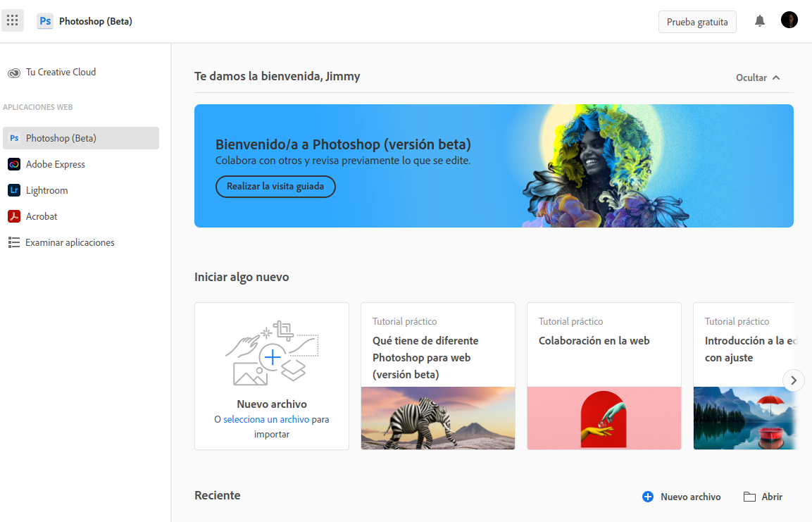Select Photoshop (Beta) in sidebar
Image resolution: width=812 pixels, height=522 pixels.
[81, 138]
